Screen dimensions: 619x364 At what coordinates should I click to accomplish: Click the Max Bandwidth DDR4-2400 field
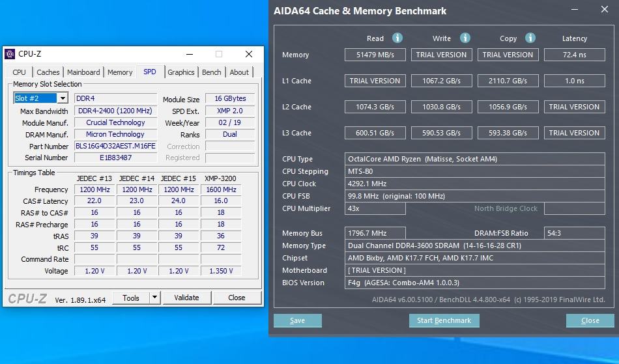point(115,111)
